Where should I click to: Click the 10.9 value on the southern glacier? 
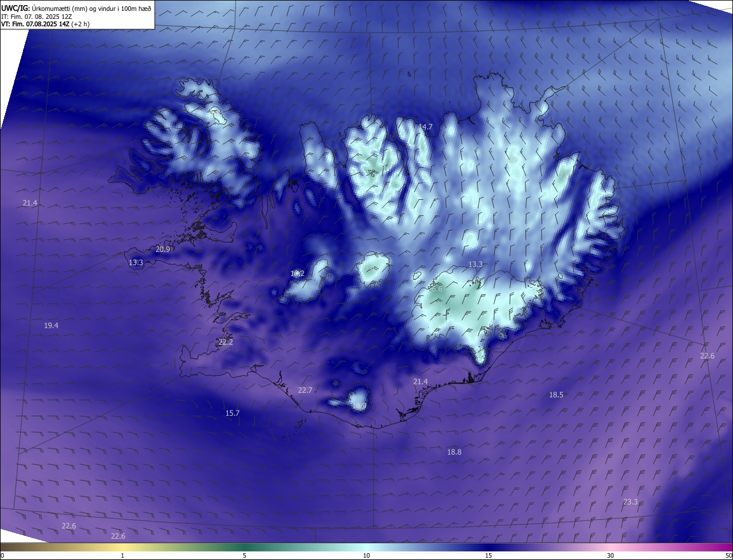pyautogui.click(x=359, y=406)
